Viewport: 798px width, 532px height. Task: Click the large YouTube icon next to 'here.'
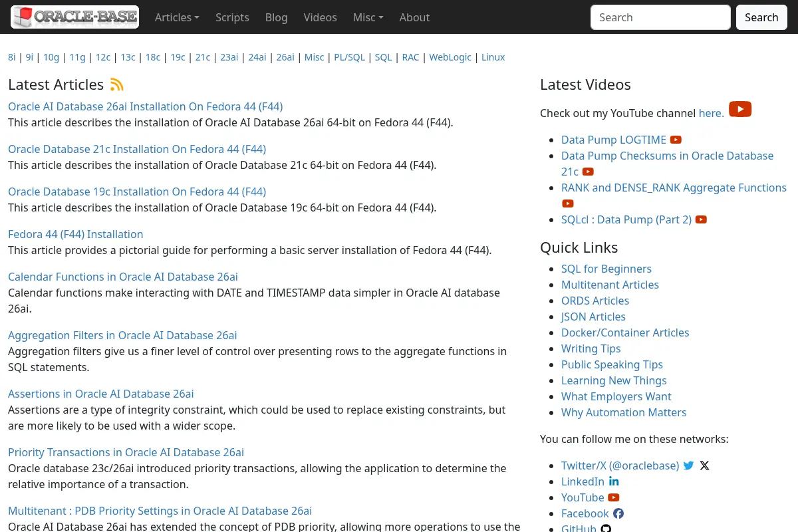tap(740, 109)
